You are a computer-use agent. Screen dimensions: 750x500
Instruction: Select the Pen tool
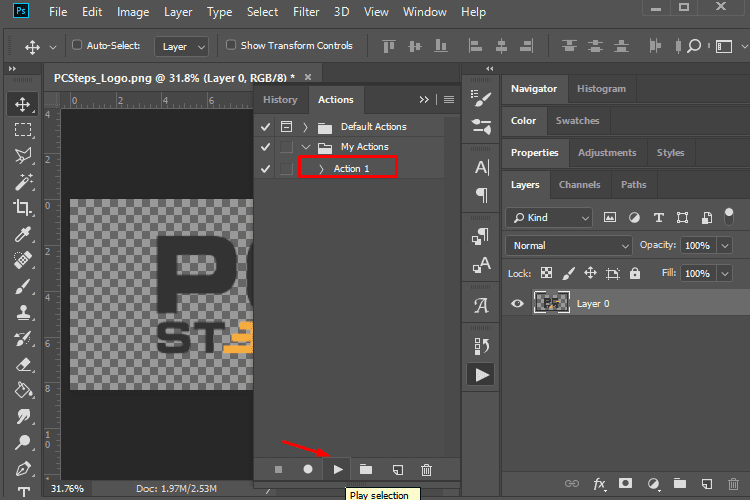pyautogui.click(x=22, y=468)
